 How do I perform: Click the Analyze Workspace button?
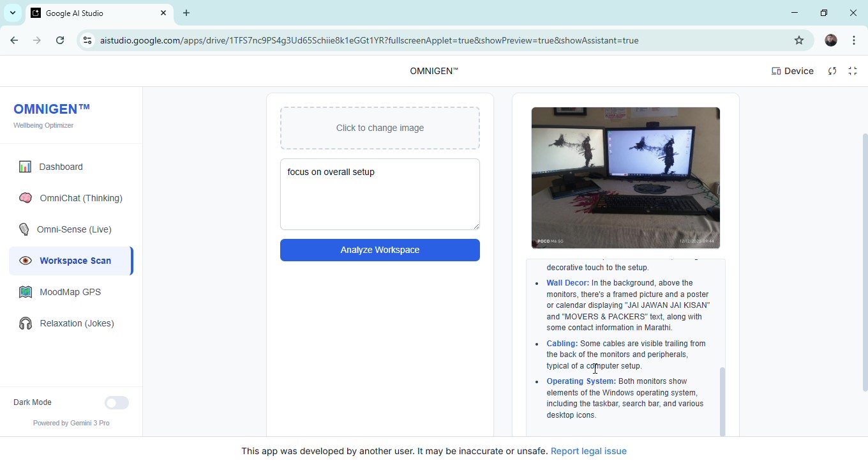(x=380, y=250)
